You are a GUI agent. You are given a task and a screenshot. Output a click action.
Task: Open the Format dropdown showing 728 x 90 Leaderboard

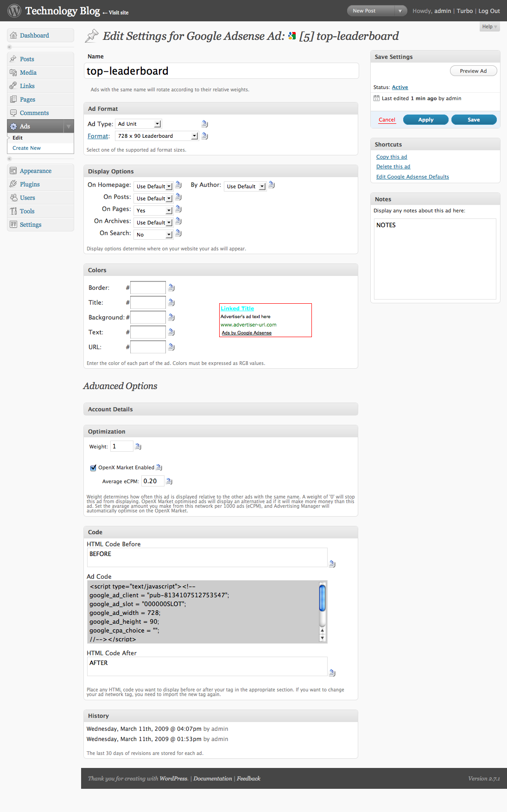pos(156,136)
